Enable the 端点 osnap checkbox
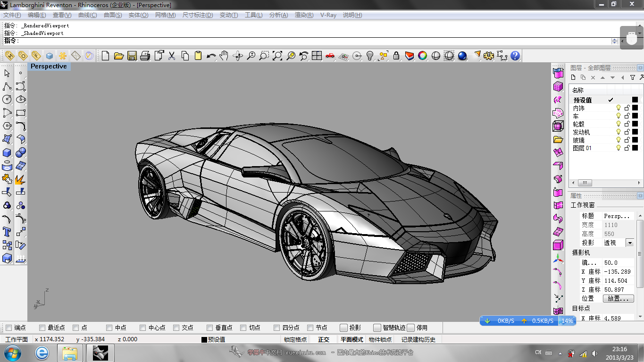Viewport: 644px width, 362px height. (x=8, y=328)
